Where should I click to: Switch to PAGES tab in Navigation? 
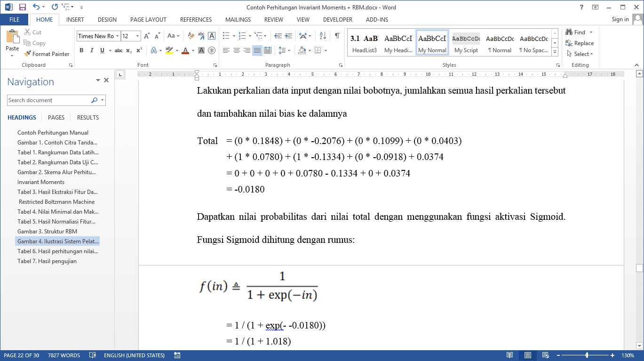[x=56, y=118]
